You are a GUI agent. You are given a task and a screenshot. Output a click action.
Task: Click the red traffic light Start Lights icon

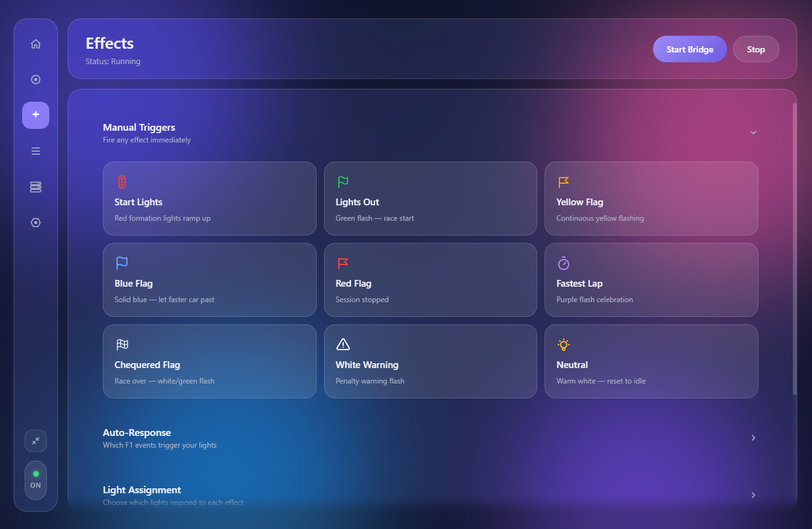pos(122,182)
